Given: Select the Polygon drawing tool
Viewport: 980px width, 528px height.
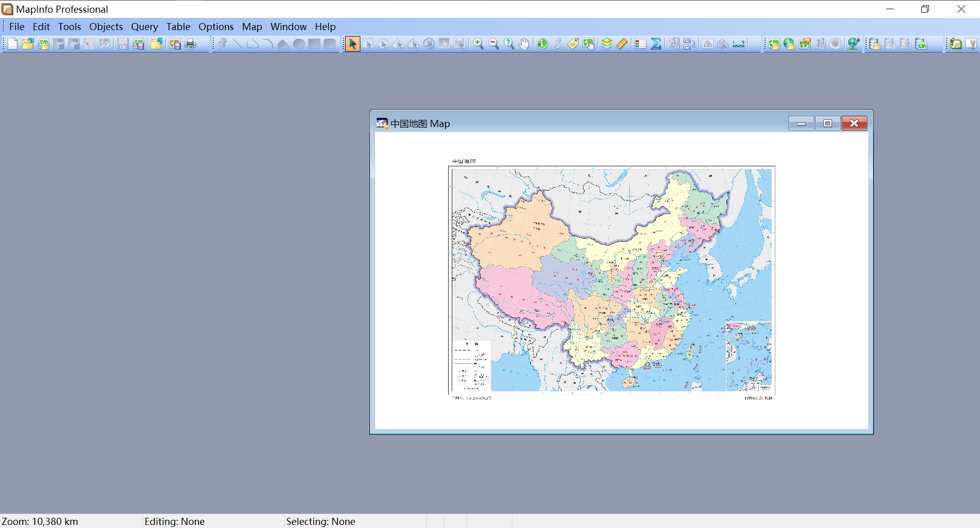Looking at the screenshot, I should [283, 44].
